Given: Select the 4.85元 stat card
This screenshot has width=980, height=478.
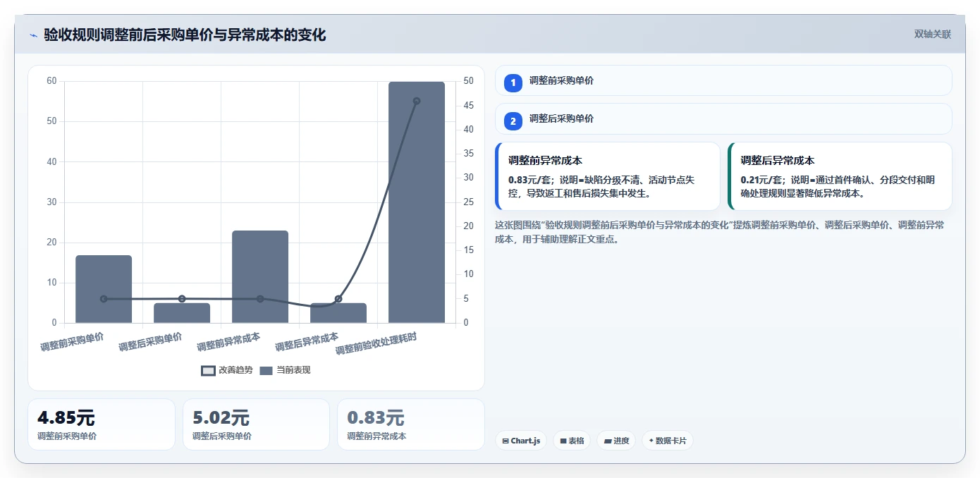Looking at the screenshot, I should [x=102, y=424].
